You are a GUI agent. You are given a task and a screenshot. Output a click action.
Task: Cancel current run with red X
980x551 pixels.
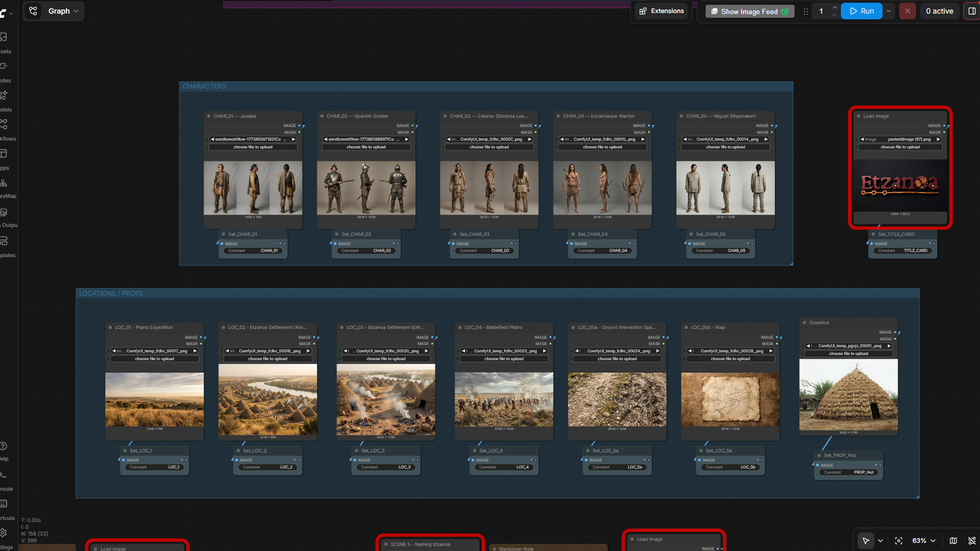point(907,11)
